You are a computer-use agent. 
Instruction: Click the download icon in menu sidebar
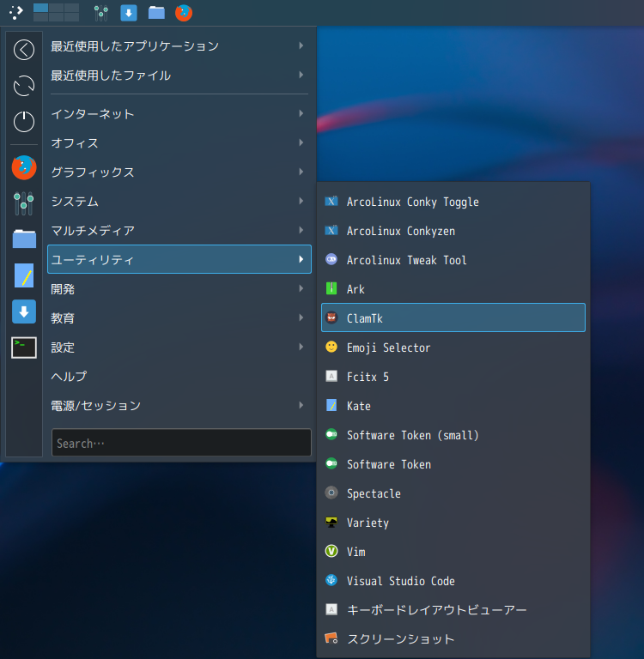(24, 311)
